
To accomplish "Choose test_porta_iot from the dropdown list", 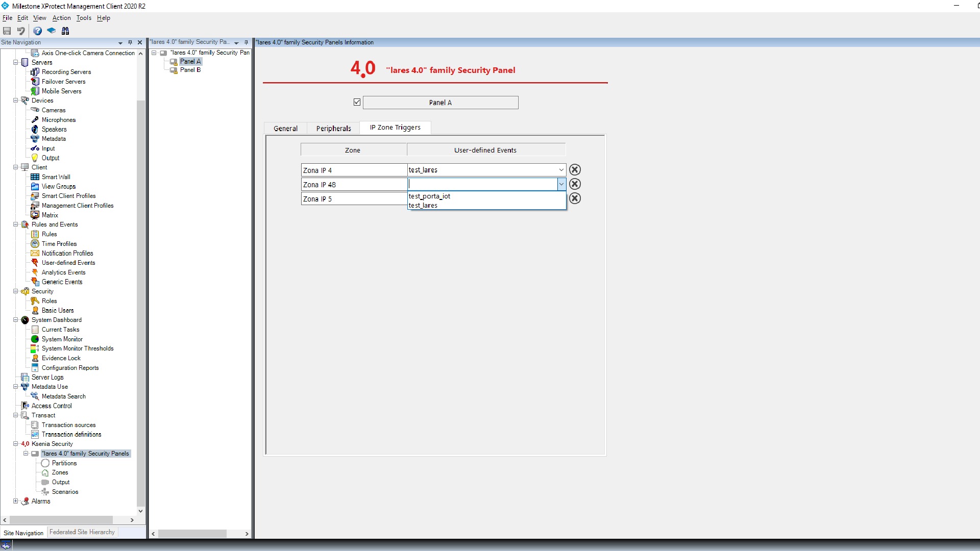I will point(487,196).
